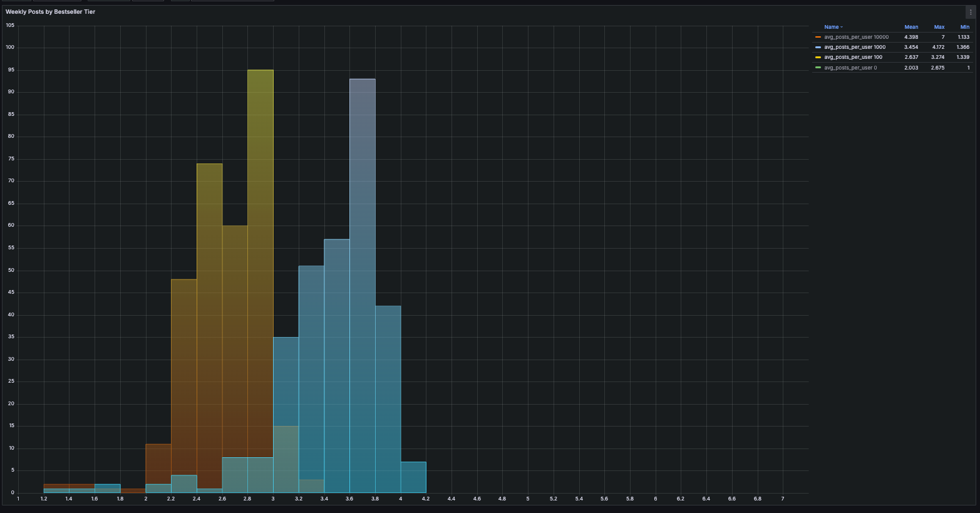This screenshot has width=980, height=513.
Task: Select the min value 1.133 in the legend
Action: 963,37
